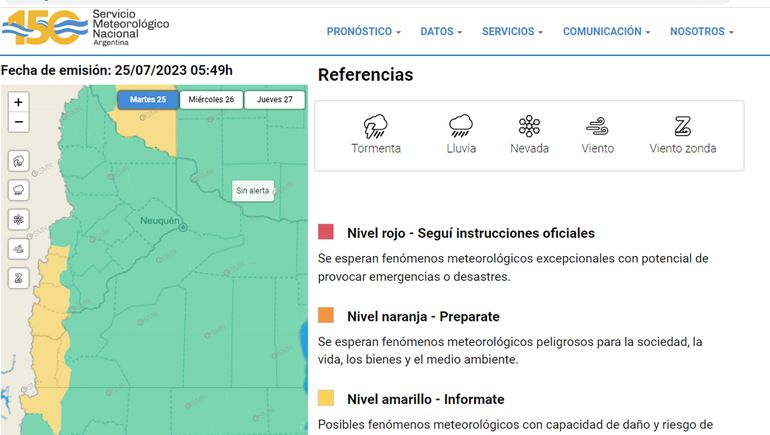Click the Viento zonda reference item
The width and height of the screenshot is (770, 435).
point(682,135)
